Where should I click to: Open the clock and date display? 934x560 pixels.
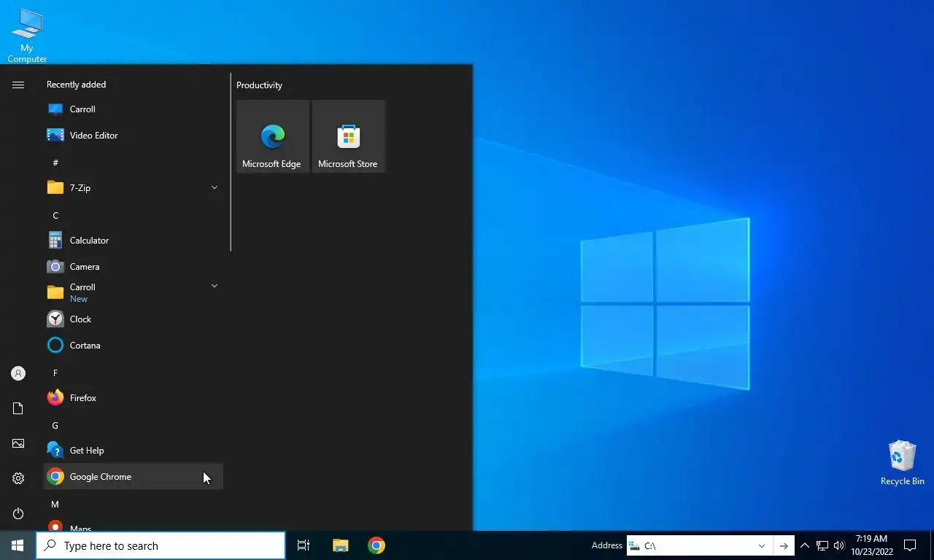click(x=872, y=545)
